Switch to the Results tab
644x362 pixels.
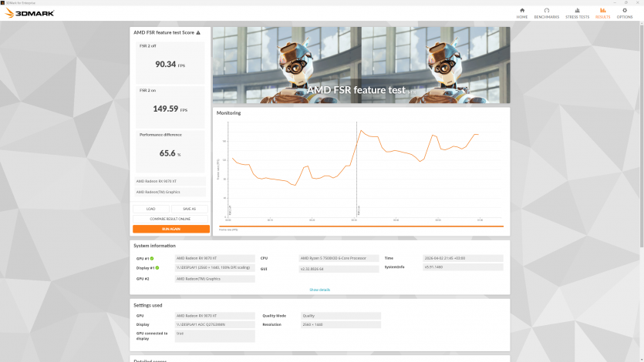[602, 12]
